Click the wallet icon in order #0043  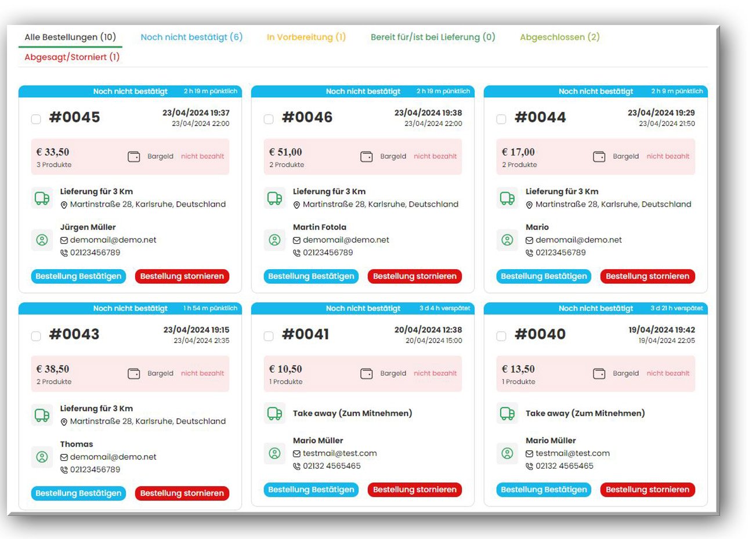tap(133, 374)
